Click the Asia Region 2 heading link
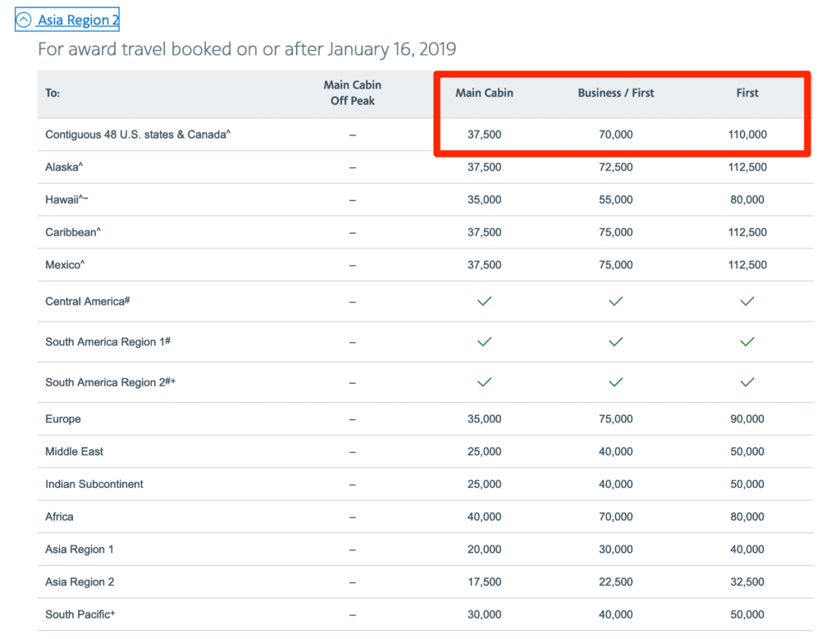The height and width of the screenshot is (639, 840). coord(78,20)
